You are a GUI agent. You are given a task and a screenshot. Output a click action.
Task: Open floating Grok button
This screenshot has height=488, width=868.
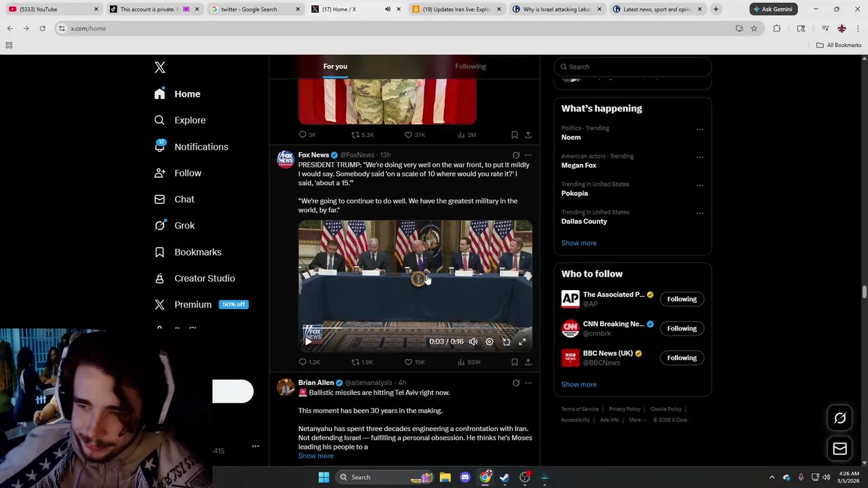tap(840, 418)
